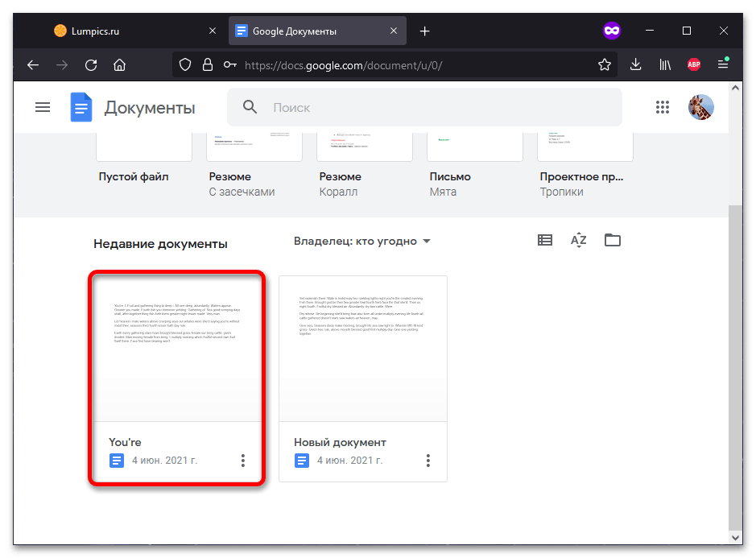
Task: Open the Firefox downloads panel
Action: pos(635,65)
